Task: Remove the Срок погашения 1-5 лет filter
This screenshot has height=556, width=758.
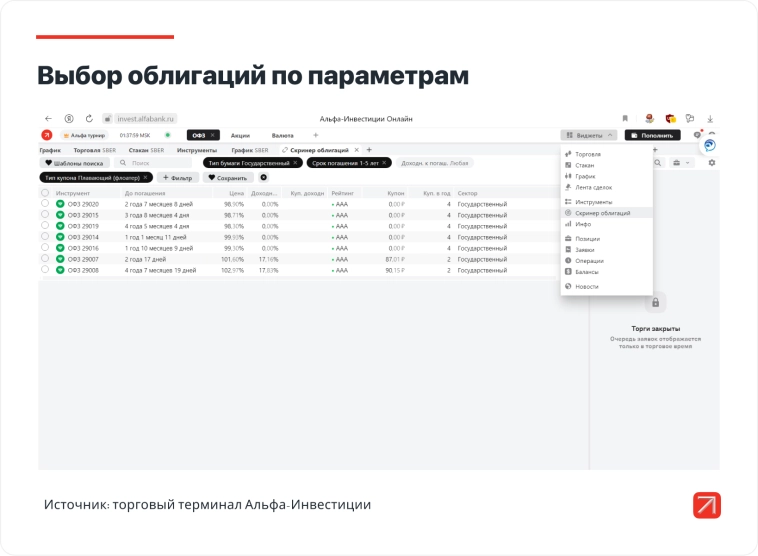Action: click(x=384, y=163)
